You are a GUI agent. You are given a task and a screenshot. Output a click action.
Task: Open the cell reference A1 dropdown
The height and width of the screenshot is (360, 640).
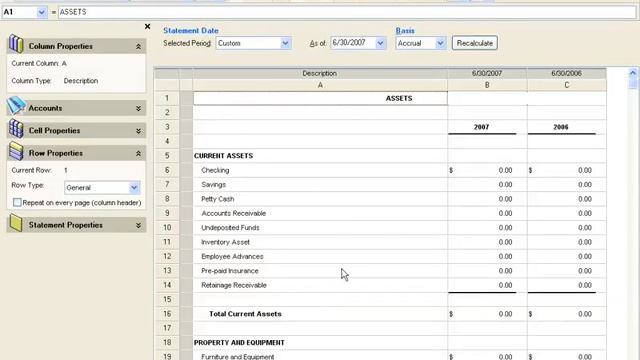(x=42, y=12)
